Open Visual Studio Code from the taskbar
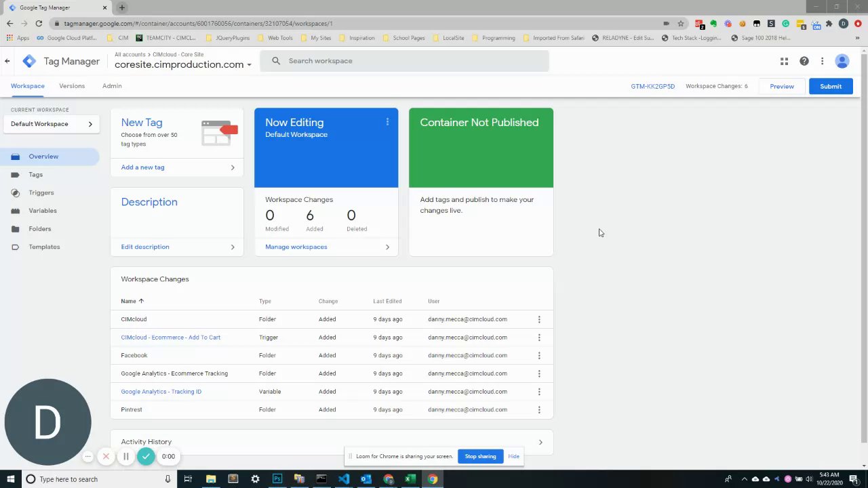The width and height of the screenshot is (868, 488). (344, 479)
